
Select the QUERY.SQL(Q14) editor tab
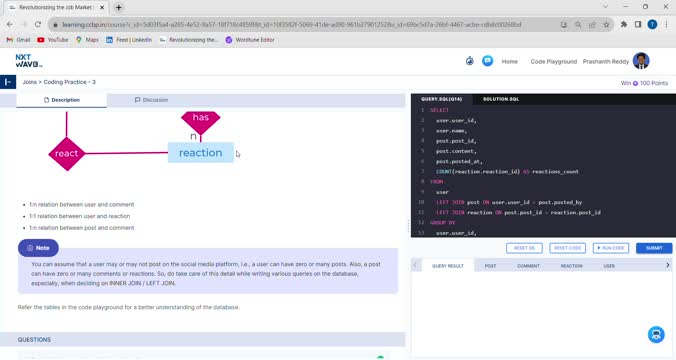coord(441,99)
